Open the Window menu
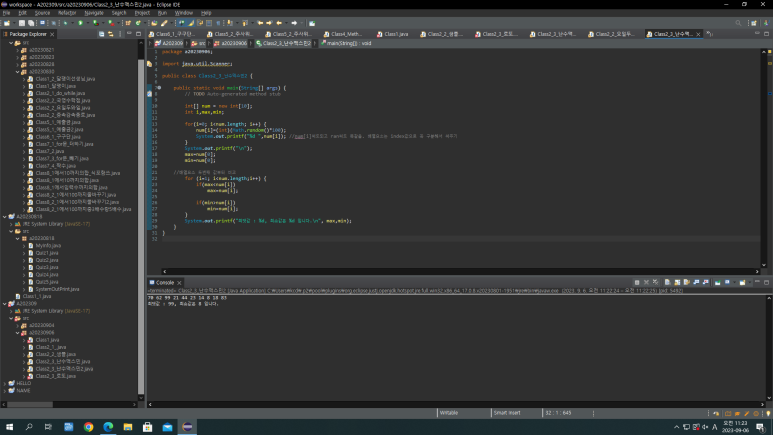The width and height of the screenshot is (773, 435). pos(184,13)
